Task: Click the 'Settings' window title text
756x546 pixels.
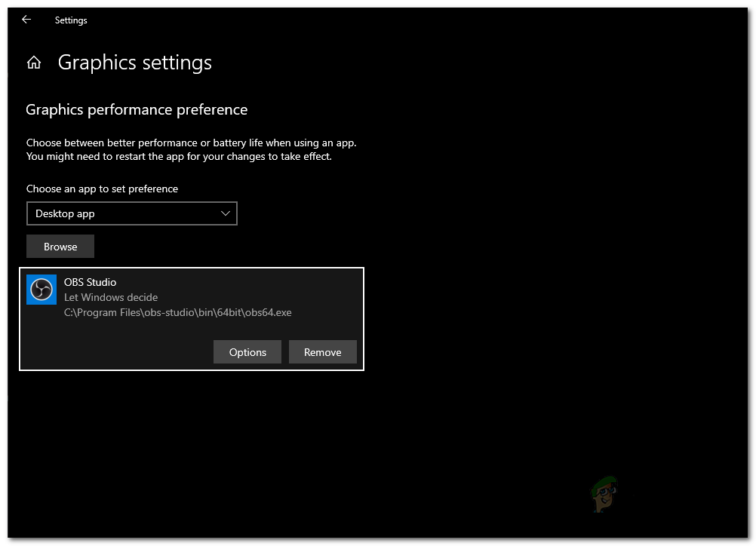Action: [71, 20]
